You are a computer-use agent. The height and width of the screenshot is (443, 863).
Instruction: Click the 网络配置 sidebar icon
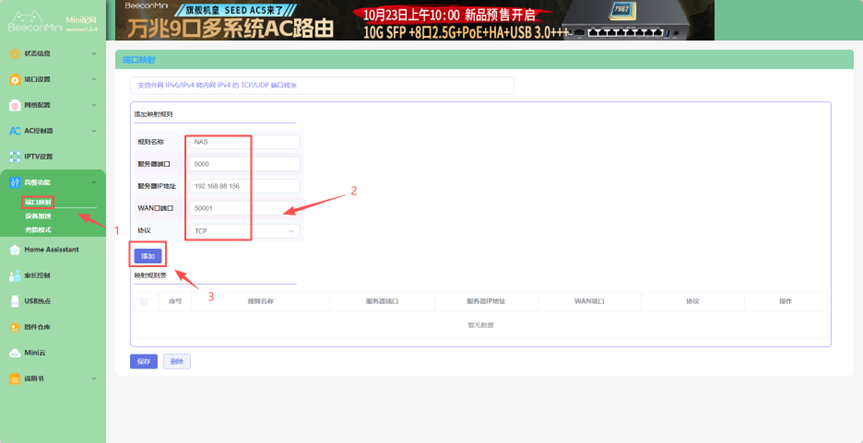click(14, 105)
